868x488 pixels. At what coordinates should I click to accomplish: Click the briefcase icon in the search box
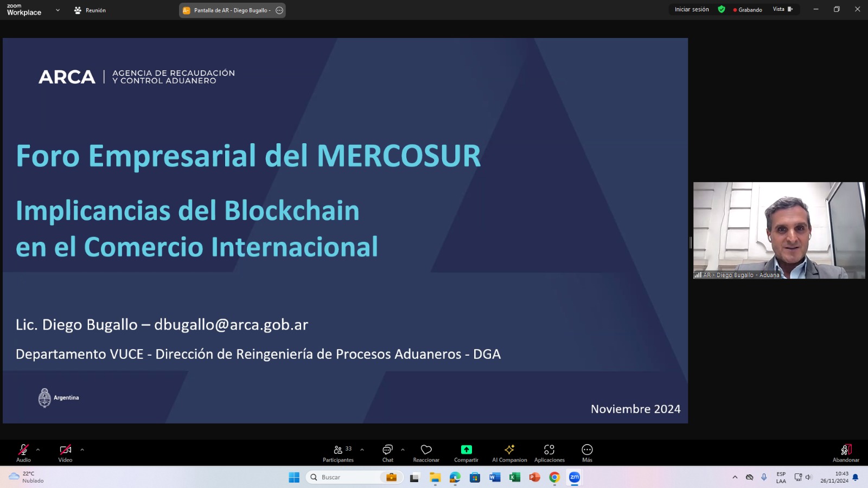391,477
